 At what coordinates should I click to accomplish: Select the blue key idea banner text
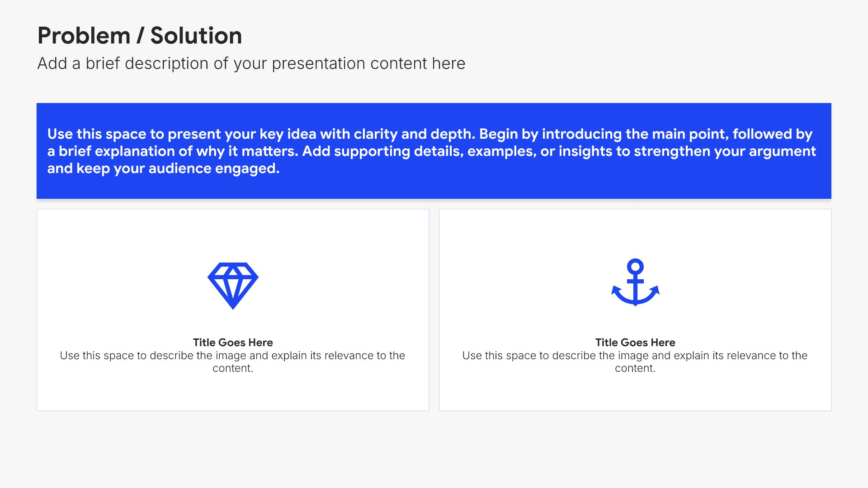tap(432, 151)
